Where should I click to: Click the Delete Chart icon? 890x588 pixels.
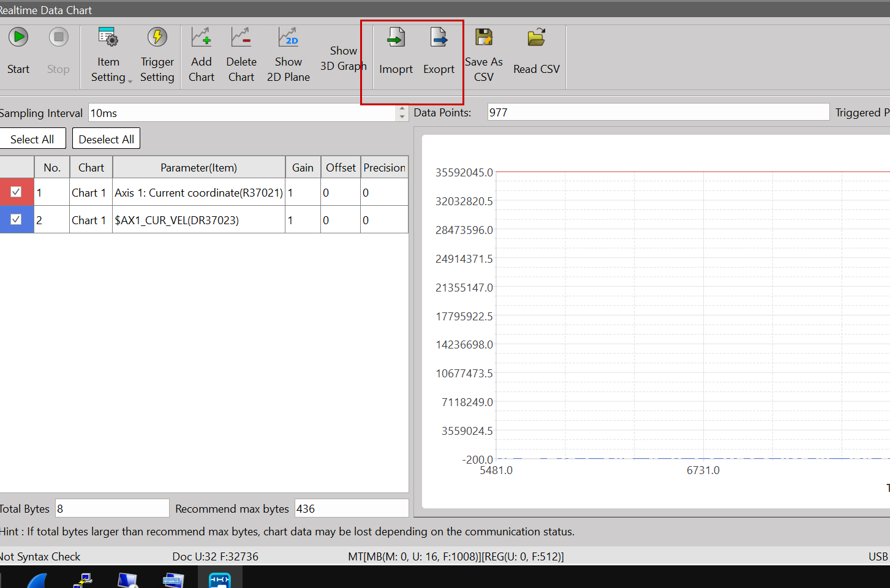(x=241, y=38)
